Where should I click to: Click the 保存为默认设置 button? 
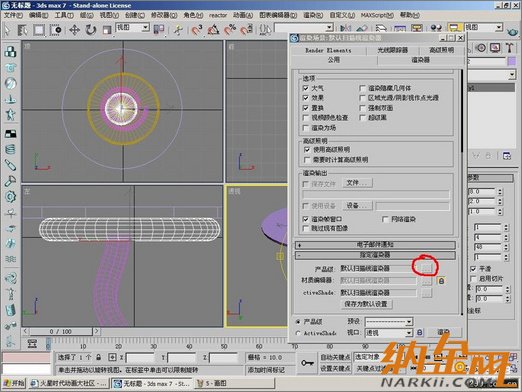366,304
